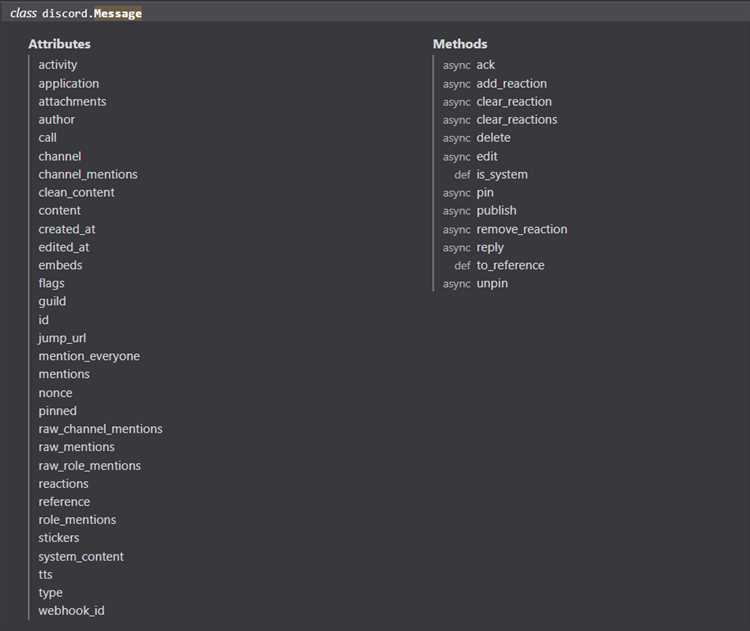Click the reply method link
The width and height of the screenshot is (750, 631).
point(490,248)
